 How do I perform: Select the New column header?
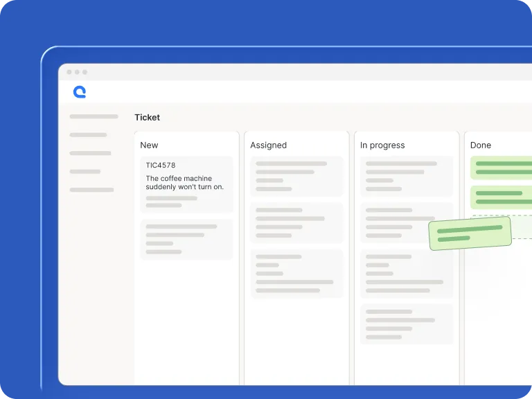[149, 145]
